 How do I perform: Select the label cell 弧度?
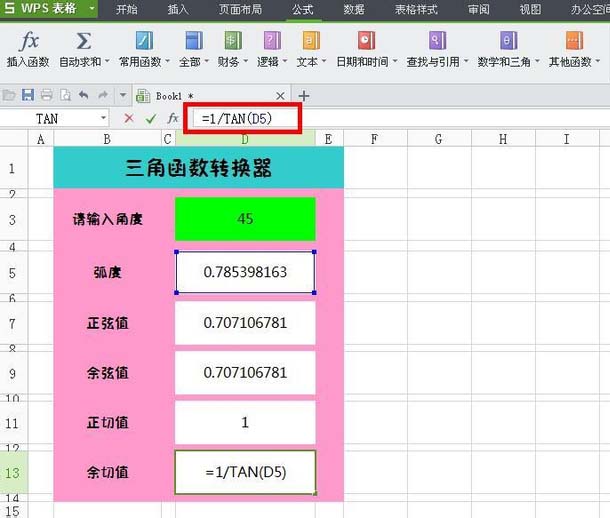(107, 272)
